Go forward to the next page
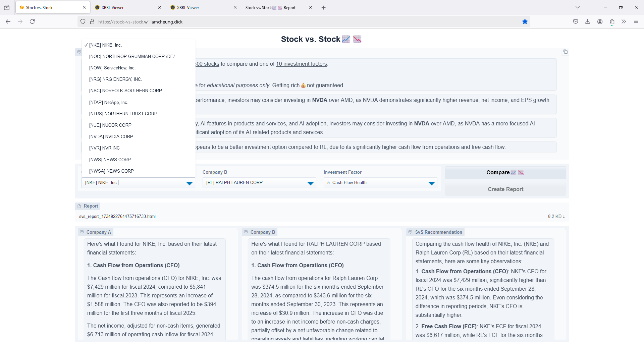Viewport: 644px width, 346px height. click(x=20, y=21)
